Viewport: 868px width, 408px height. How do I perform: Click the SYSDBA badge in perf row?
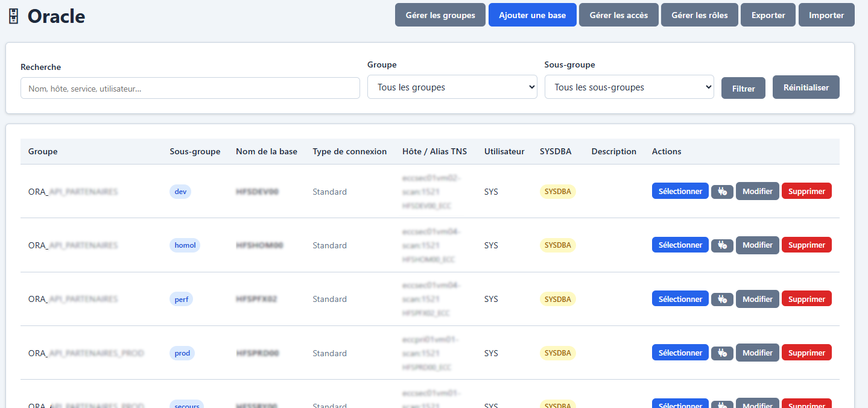558,299
